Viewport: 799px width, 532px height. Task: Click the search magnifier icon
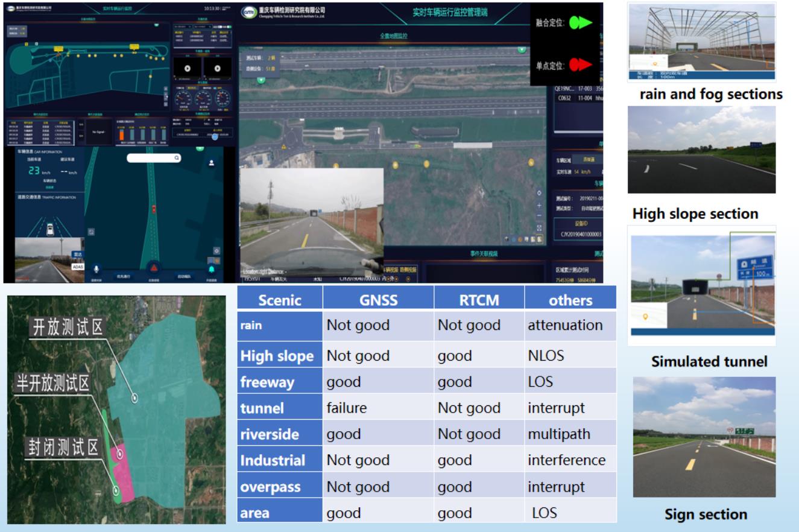[x=177, y=157]
